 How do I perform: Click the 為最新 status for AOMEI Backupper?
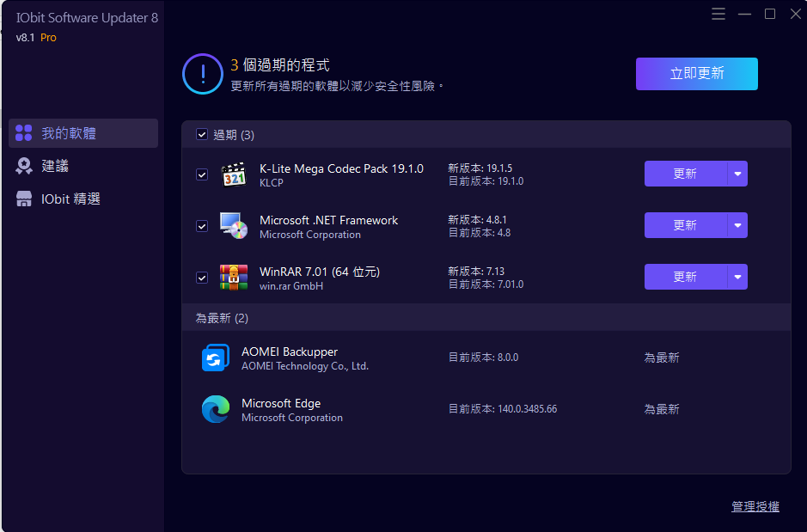[662, 358]
